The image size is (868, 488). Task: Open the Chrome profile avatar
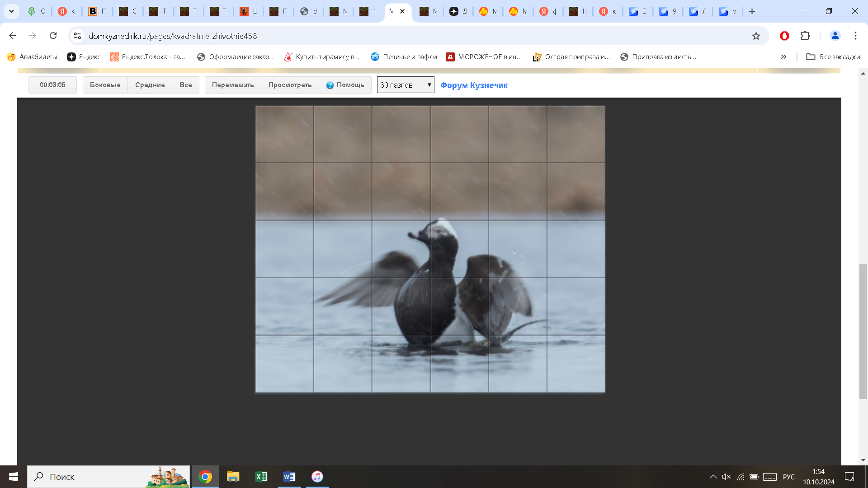pos(835,36)
